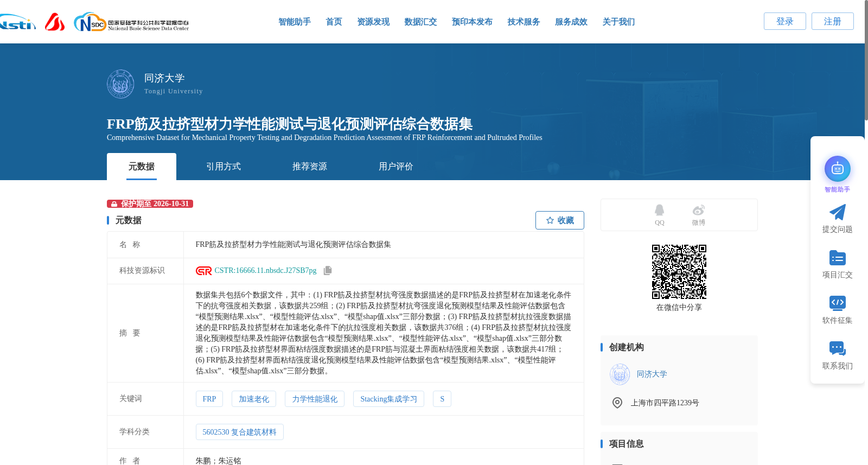Copy the CSTR identifier with the copy icon
The image size is (868, 465).
327,270
